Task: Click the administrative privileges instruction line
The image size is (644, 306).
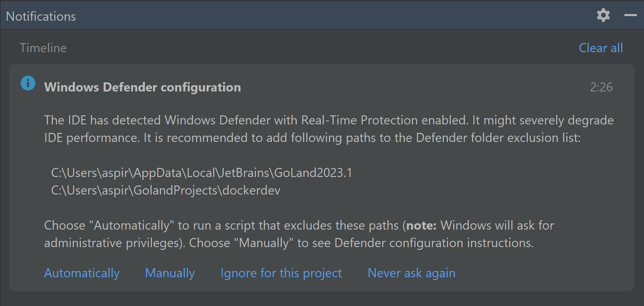Action: pyautogui.click(x=289, y=243)
